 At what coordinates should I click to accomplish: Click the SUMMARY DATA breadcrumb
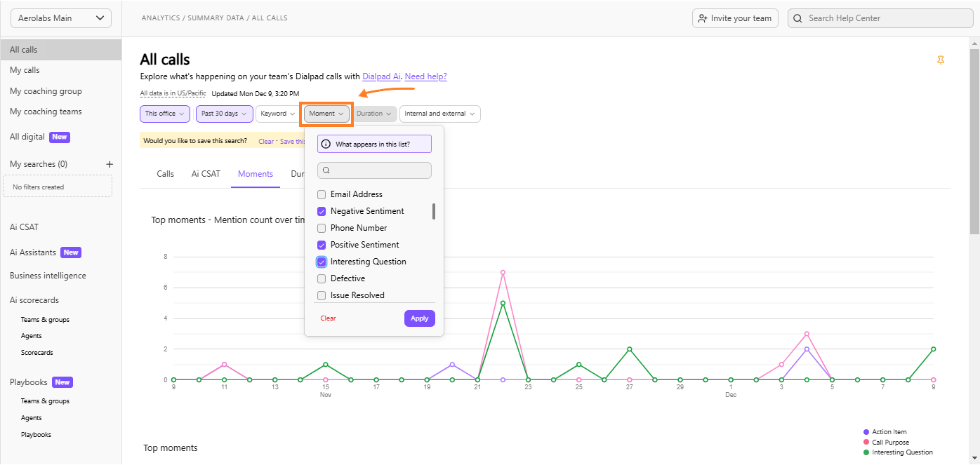tap(216, 18)
